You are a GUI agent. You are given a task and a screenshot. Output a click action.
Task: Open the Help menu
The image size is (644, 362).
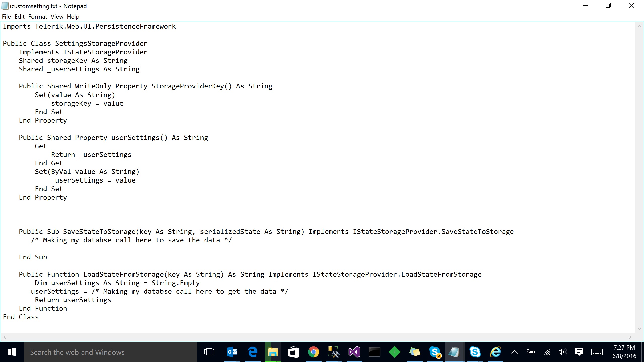coord(73,17)
